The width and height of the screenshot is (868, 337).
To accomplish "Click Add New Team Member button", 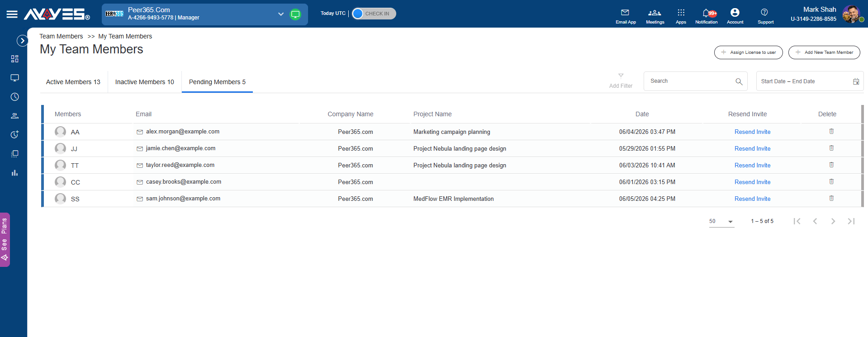I will click(824, 52).
